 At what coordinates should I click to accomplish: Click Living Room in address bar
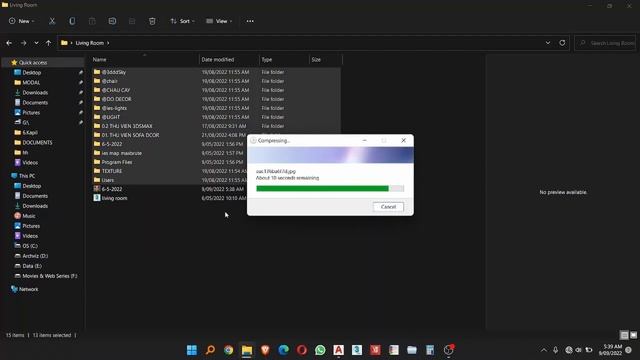(89, 43)
